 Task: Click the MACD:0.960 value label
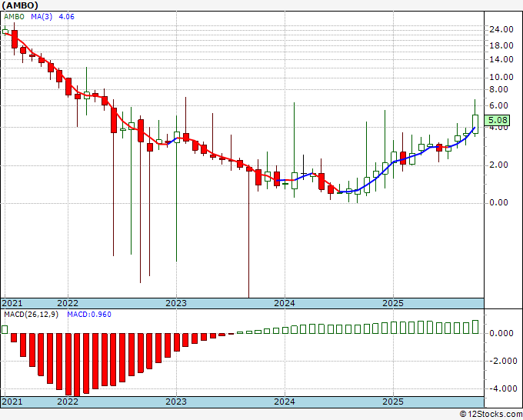pyautogui.click(x=89, y=315)
